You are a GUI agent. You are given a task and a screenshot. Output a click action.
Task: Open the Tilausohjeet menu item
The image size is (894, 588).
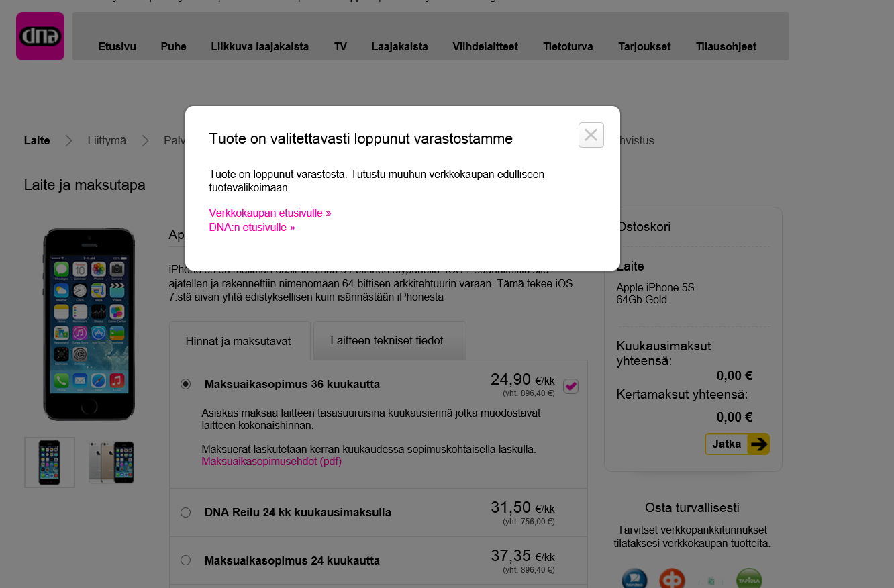tap(726, 46)
